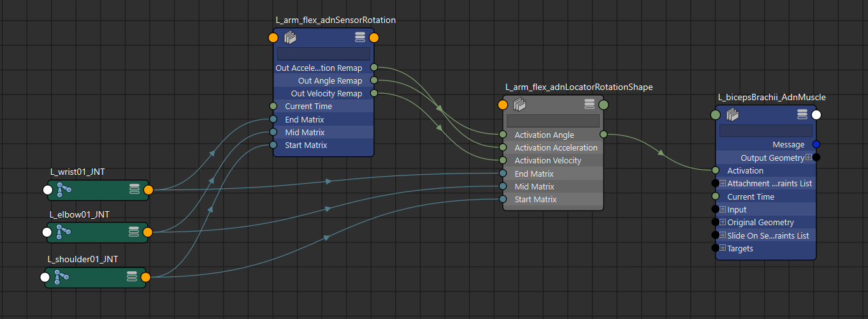Click the Activation input port on muscle node
The width and height of the screenshot is (868, 319).
pos(716,170)
